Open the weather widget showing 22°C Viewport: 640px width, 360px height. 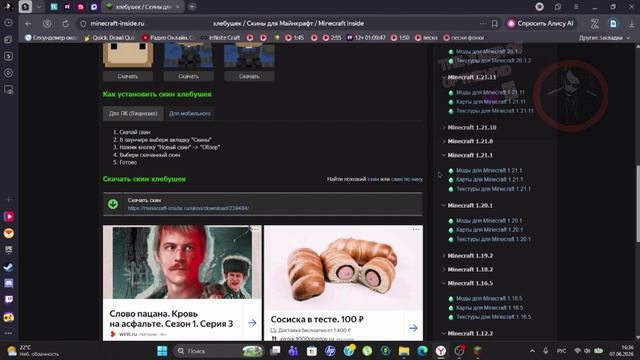(x=33, y=351)
